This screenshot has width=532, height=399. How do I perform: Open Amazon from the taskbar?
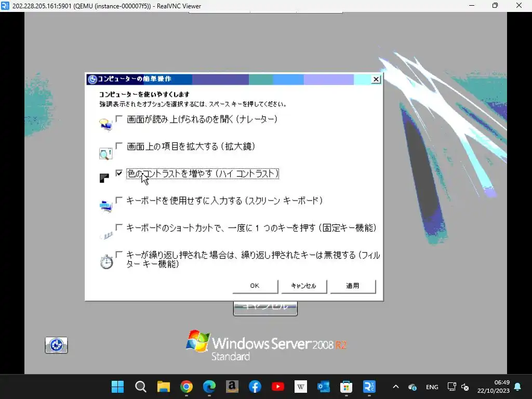click(232, 387)
